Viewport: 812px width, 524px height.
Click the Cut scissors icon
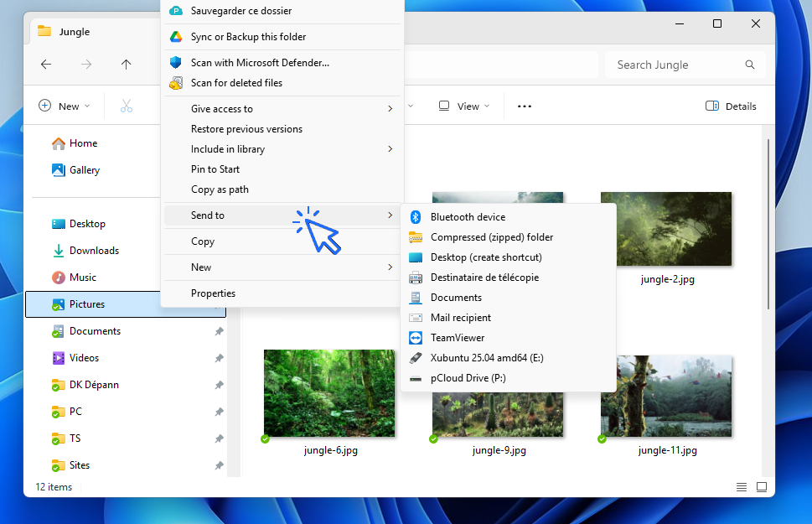click(x=127, y=106)
